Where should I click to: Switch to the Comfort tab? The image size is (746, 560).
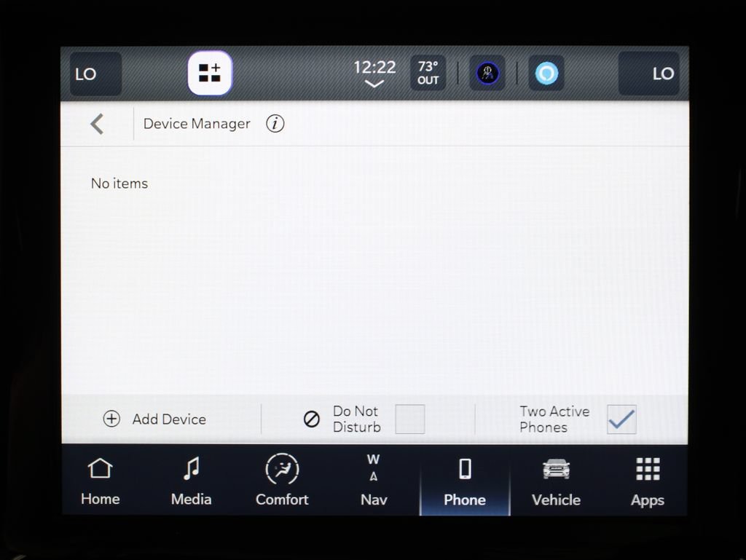tap(282, 481)
